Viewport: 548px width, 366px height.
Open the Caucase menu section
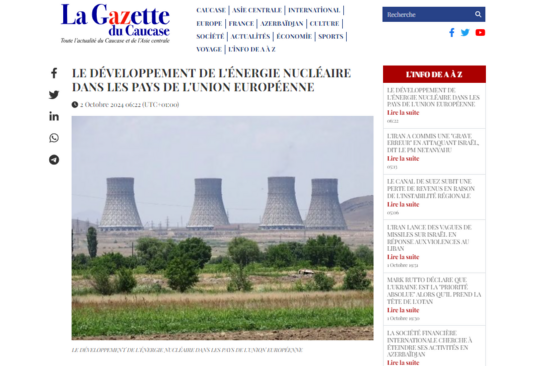pos(211,10)
